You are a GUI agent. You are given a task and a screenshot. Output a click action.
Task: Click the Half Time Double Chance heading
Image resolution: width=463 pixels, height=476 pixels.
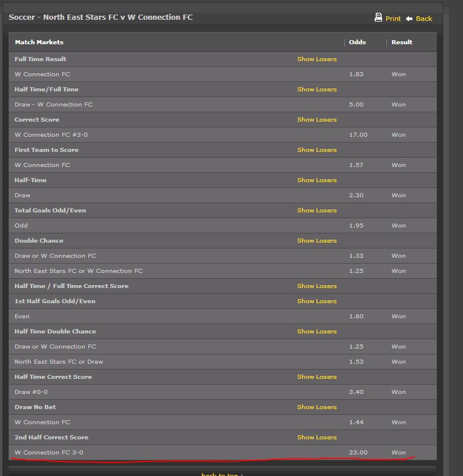tap(55, 332)
